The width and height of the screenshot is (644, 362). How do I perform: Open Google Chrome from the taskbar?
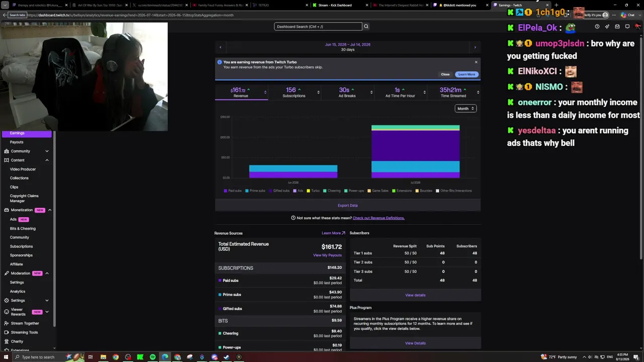pos(115,357)
